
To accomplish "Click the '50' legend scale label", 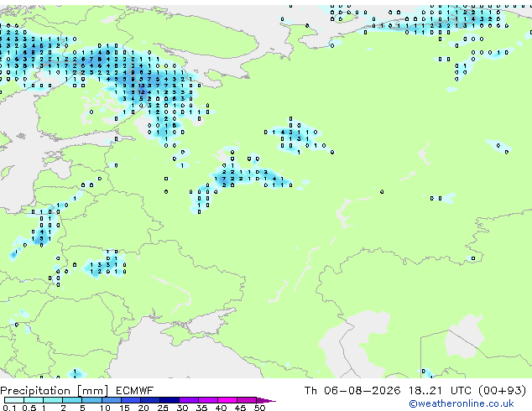I will click(x=259, y=408).
